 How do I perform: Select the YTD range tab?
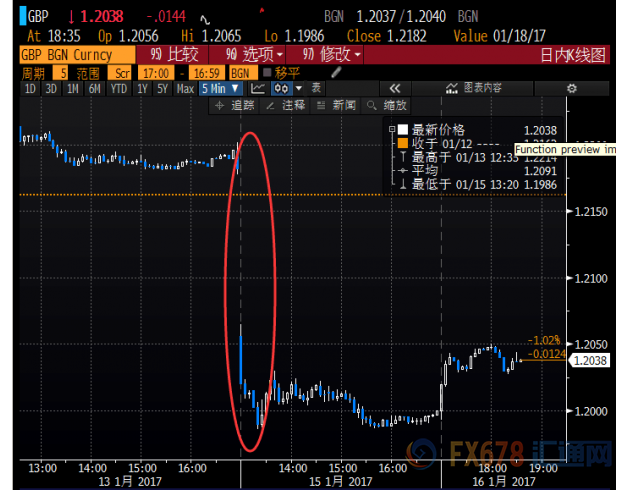[x=120, y=88]
